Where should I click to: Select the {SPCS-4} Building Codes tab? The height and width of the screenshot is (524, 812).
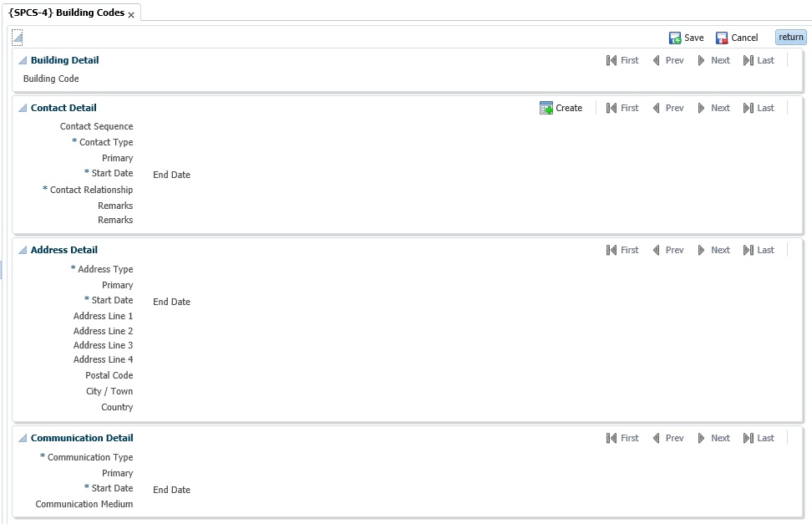[66, 13]
